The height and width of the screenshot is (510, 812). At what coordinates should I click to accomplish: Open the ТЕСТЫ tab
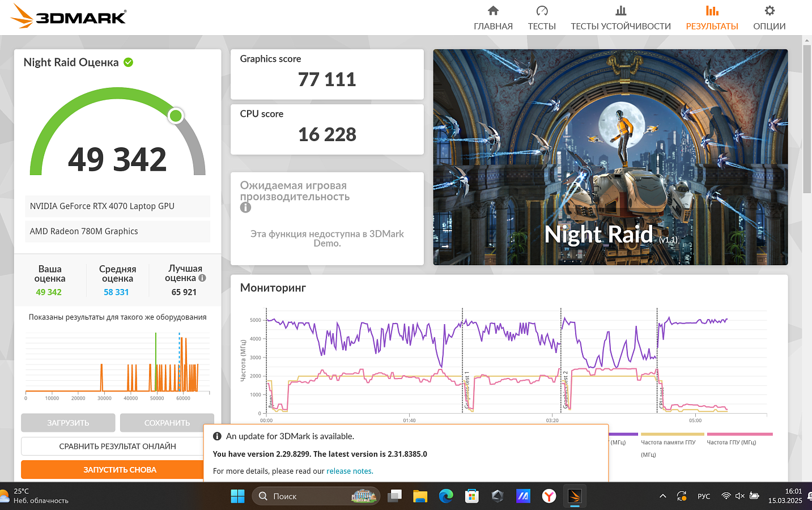tap(542, 18)
